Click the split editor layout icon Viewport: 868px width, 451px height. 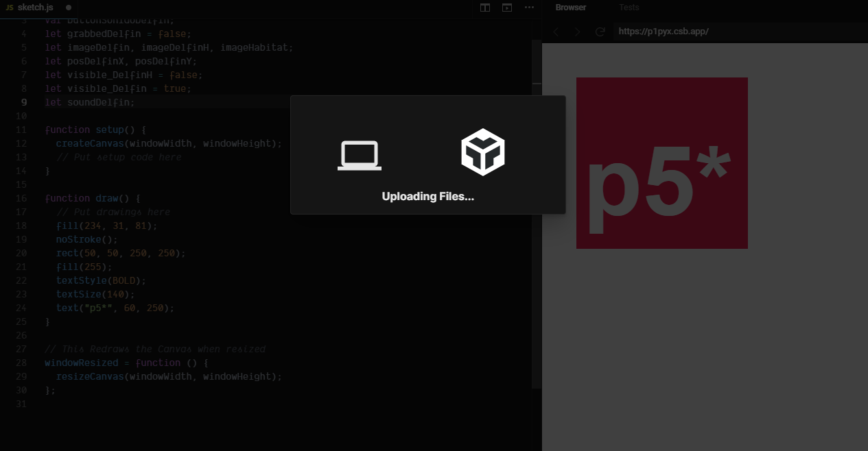tap(485, 8)
